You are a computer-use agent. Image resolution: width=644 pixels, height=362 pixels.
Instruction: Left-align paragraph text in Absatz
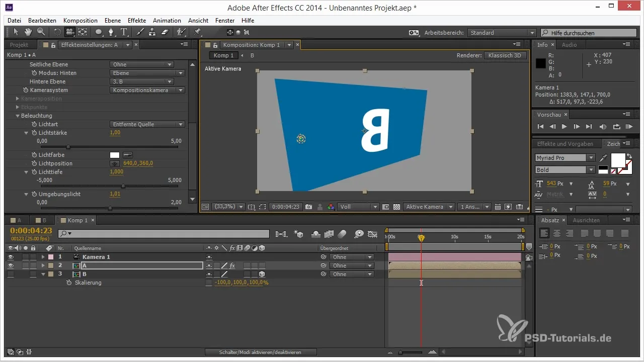click(x=544, y=233)
